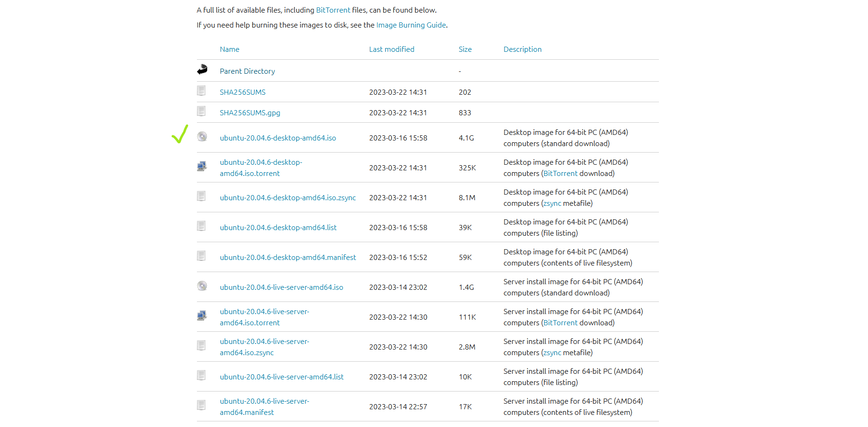Screen dimensions: 868x427
Task: Download ubuntu-20.04.6-live-server-amd64.iso file
Action: pyautogui.click(x=281, y=287)
